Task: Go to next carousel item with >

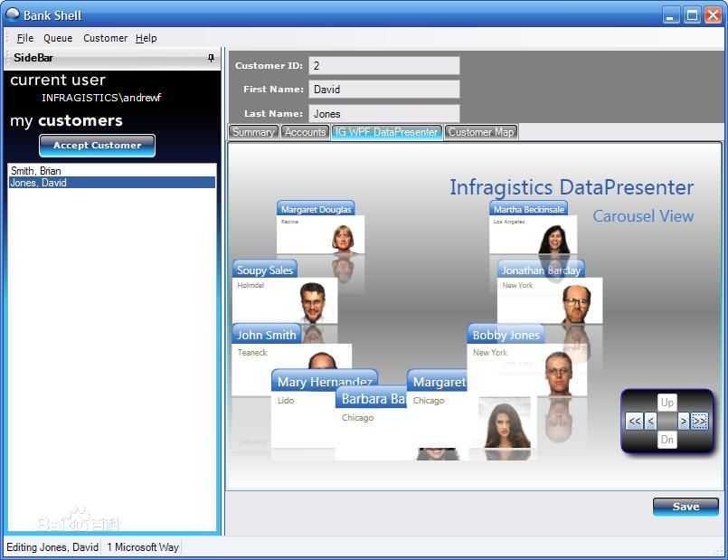Action: (x=684, y=422)
